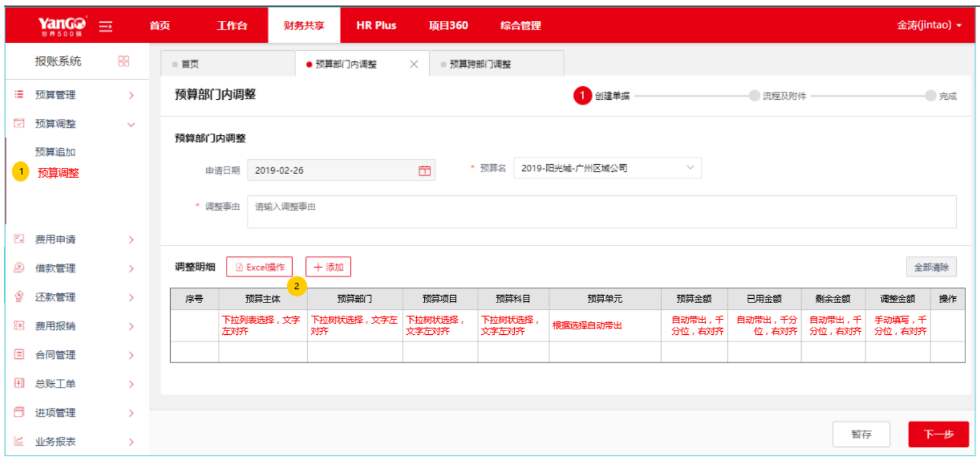Click the 已用金额 column header
980x461 pixels.
coord(764,299)
